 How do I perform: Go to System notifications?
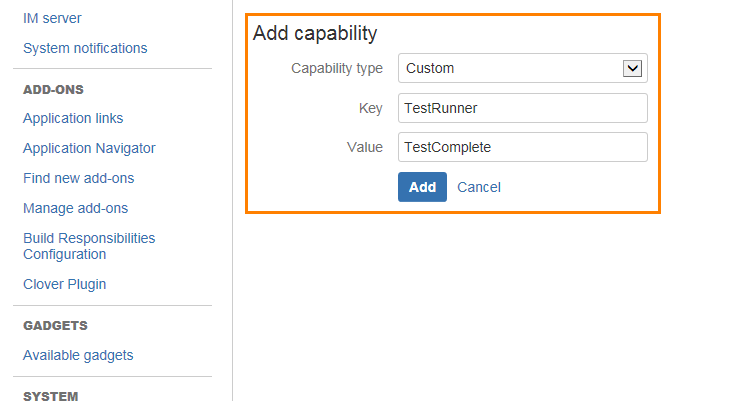pyautogui.click(x=85, y=48)
